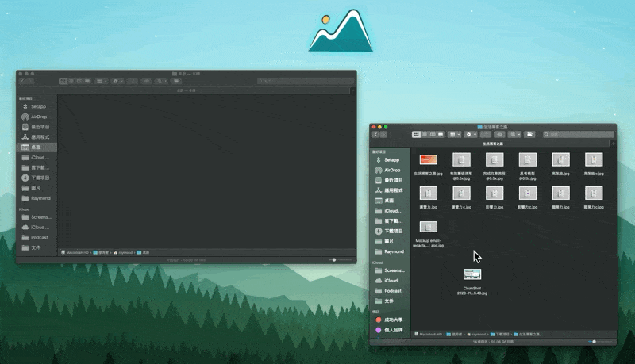
Task: Open Screens... folder in 生活黑客之路 window sidebar
Action: (x=390, y=270)
